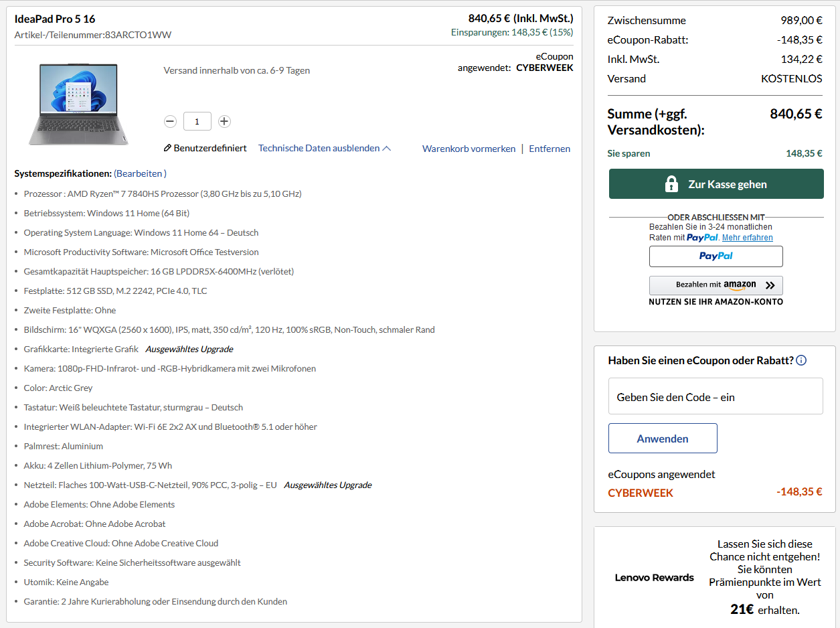The height and width of the screenshot is (628, 840).
Task: Click the info icon beside eCoupon question
Action: click(801, 360)
